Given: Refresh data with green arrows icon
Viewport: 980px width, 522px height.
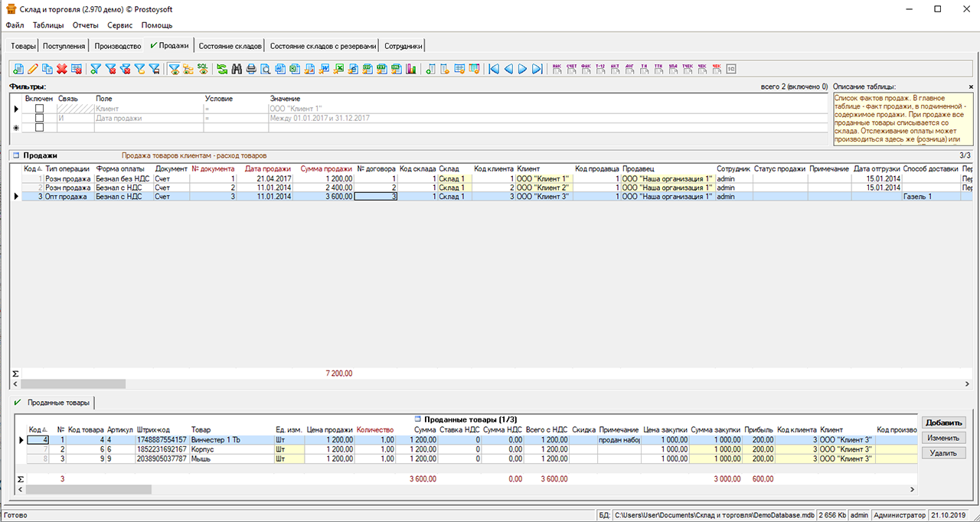Looking at the screenshot, I should pos(222,70).
